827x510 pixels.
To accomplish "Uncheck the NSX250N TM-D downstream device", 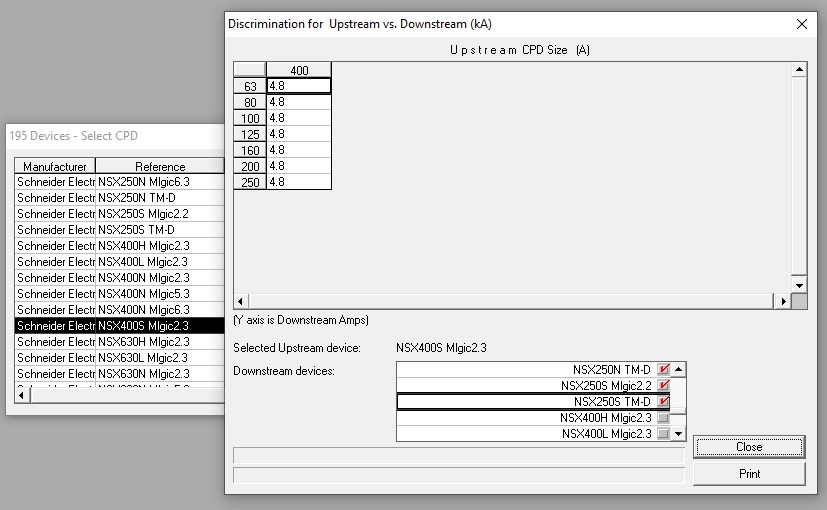I will point(663,369).
